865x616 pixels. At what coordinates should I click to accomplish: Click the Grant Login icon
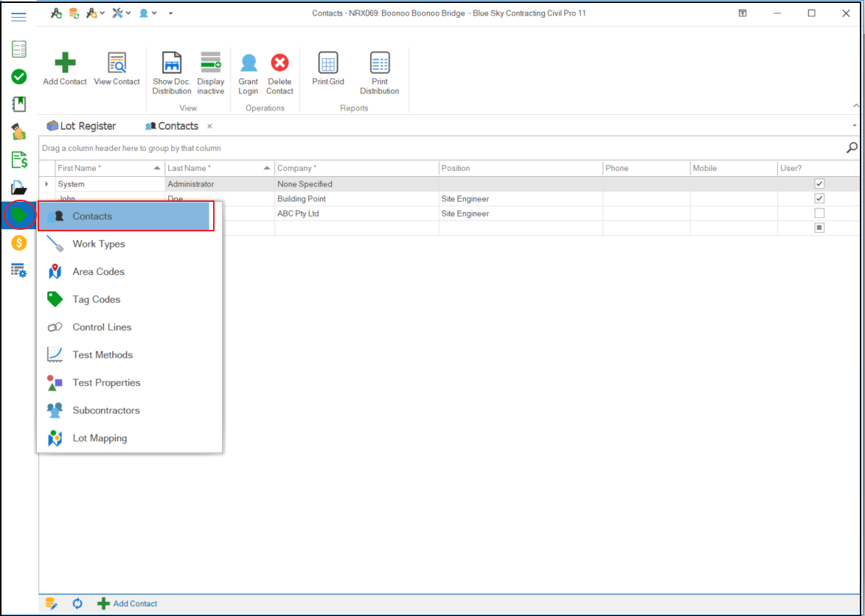coord(249,63)
